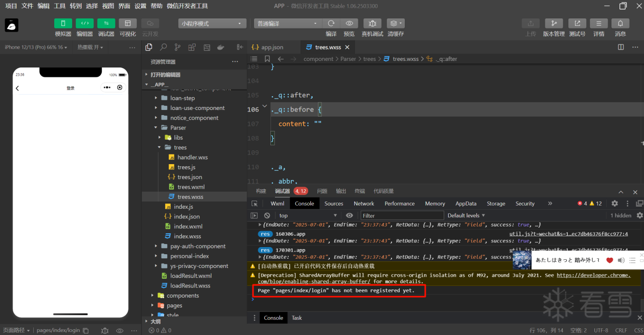
Task: Toggle the visualization (可视化) panel
Action: 128,24
